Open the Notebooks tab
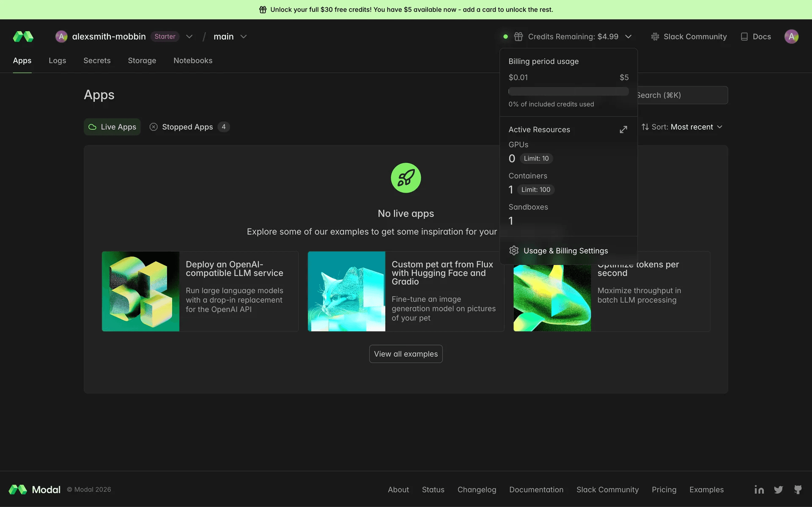This screenshot has height=507, width=812. pyautogui.click(x=193, y=61)
